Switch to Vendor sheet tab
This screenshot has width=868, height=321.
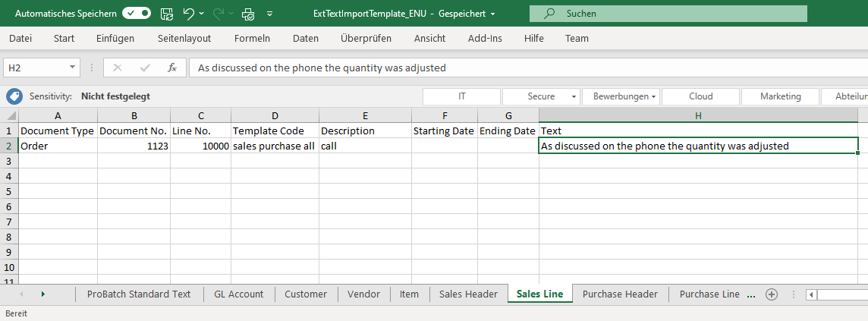363,294
